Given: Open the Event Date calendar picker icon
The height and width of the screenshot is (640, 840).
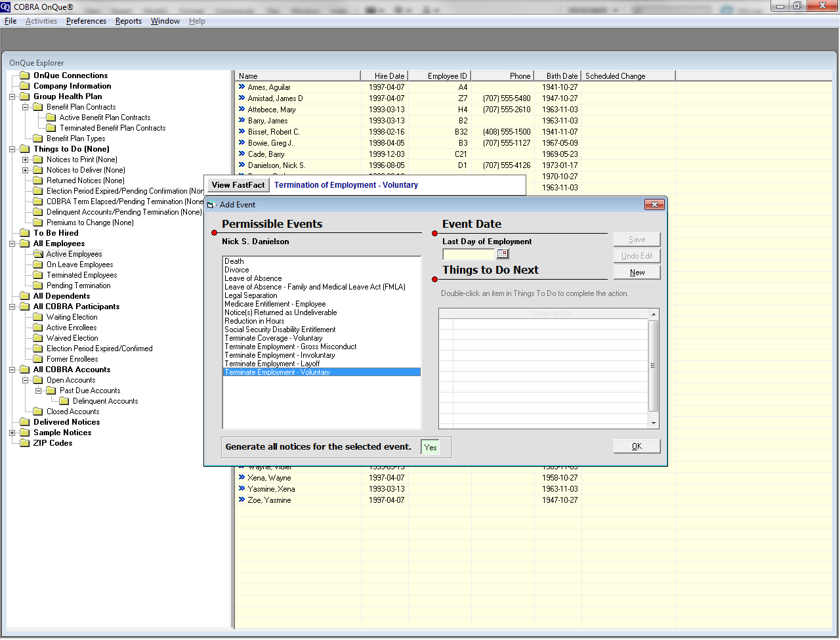Looking at the screenshot, I should 503,254.
